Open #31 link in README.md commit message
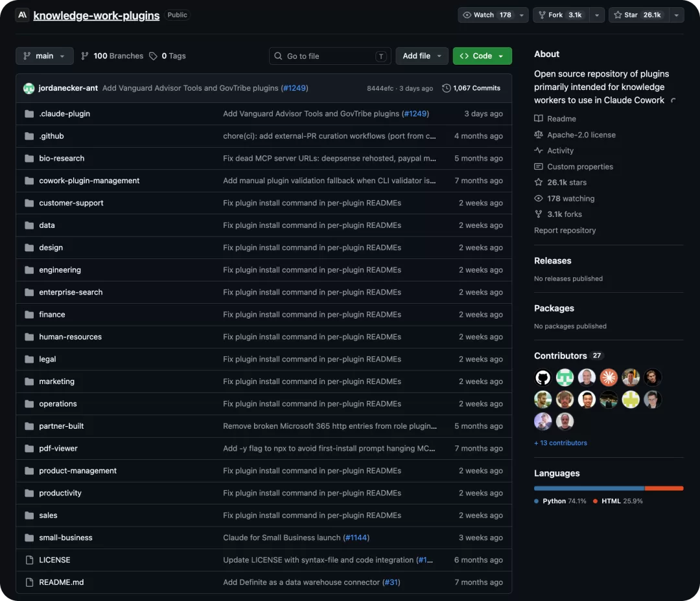The width and height of the screenshot is (700, 601). point(391,582)
